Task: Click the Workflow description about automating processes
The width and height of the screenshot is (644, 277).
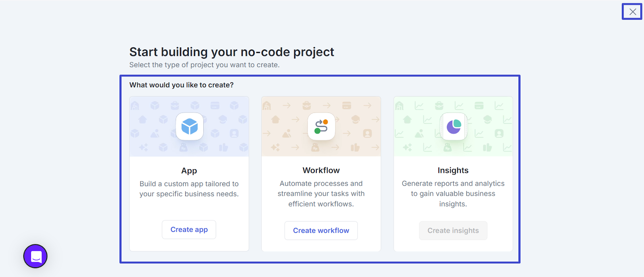Action: click(x=321, y=193)
